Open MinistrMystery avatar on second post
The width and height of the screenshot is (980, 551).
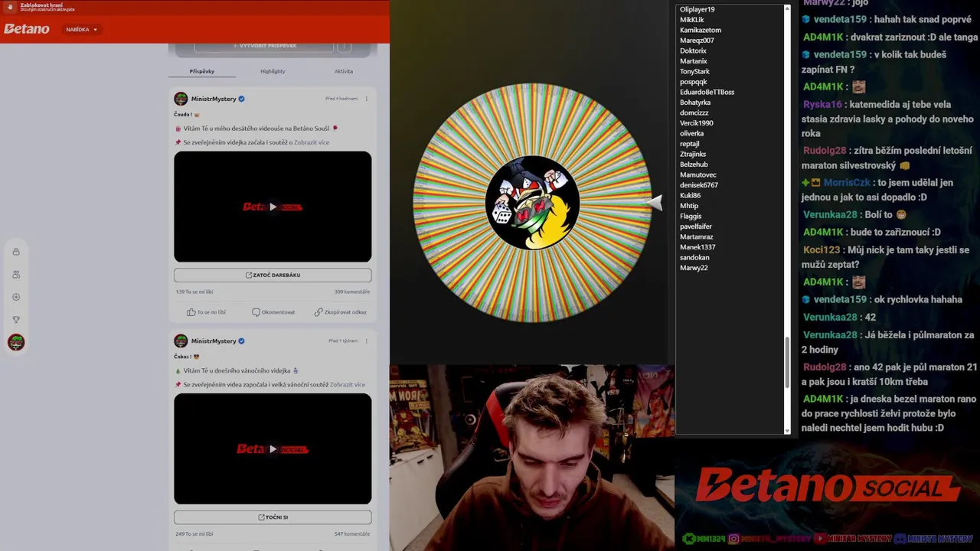[181, 341]
